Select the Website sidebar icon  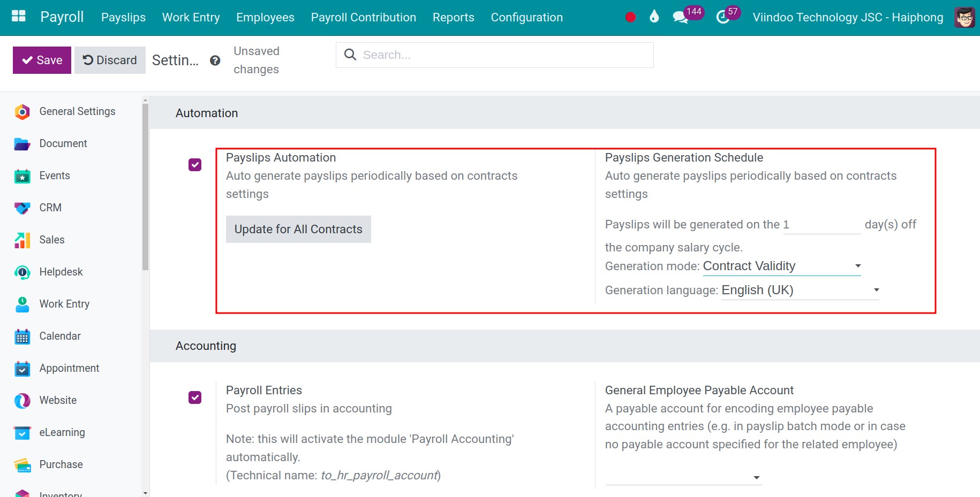coord(22,400)
